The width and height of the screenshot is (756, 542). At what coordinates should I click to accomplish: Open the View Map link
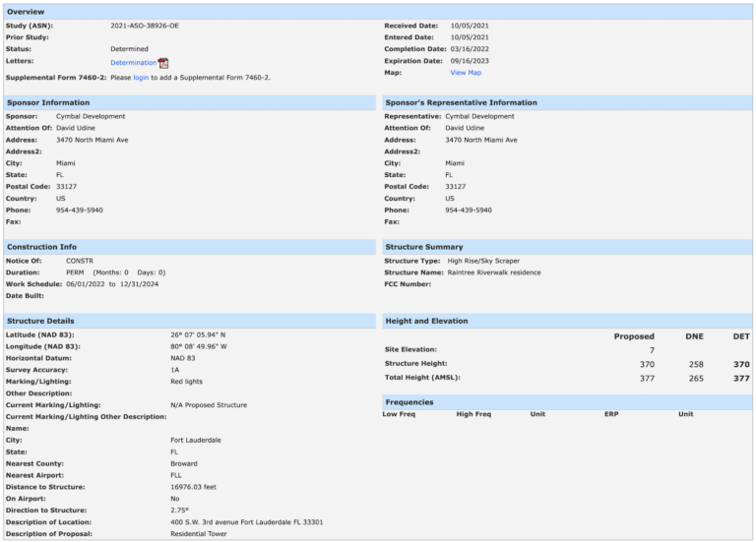point(466,72)
